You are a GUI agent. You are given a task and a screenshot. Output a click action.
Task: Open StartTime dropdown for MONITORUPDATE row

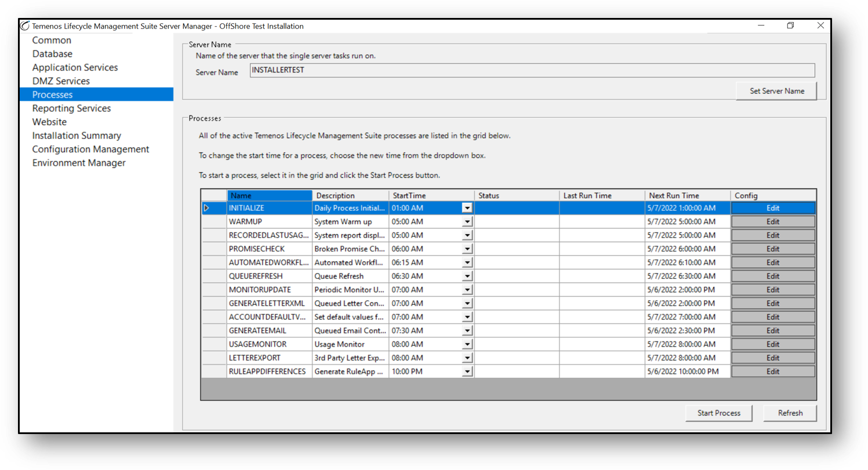pyautogui.click(x=467, y=290)
